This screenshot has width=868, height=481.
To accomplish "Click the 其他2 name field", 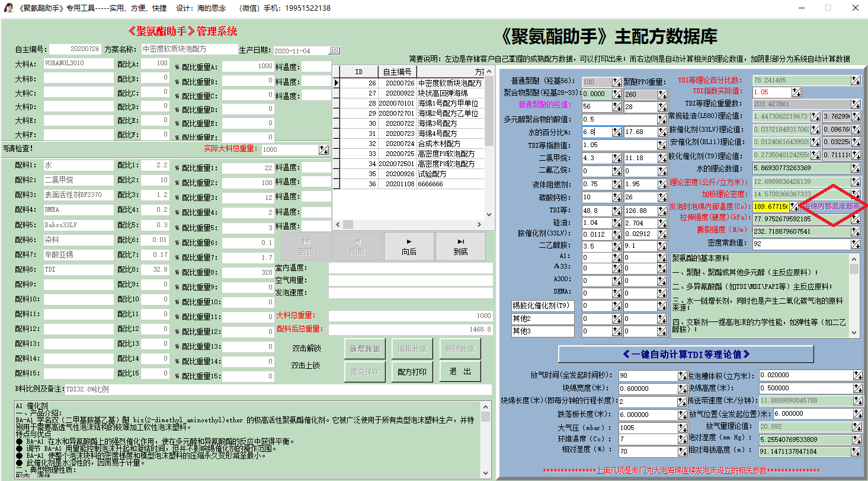I will (543, 318).
